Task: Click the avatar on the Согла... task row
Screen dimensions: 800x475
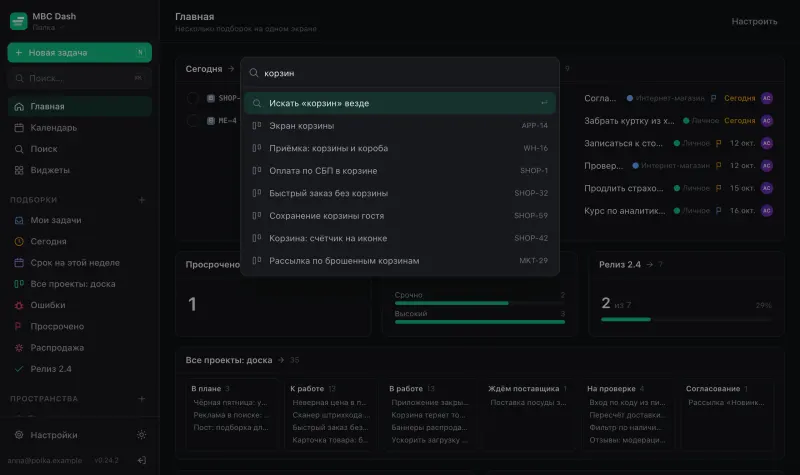Action: coord(766,98)
